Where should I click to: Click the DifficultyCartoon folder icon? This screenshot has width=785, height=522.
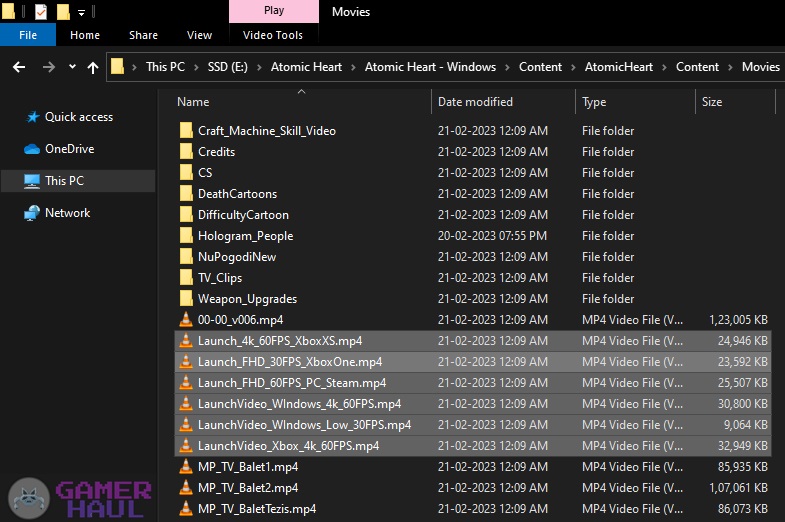pos(186,215)
